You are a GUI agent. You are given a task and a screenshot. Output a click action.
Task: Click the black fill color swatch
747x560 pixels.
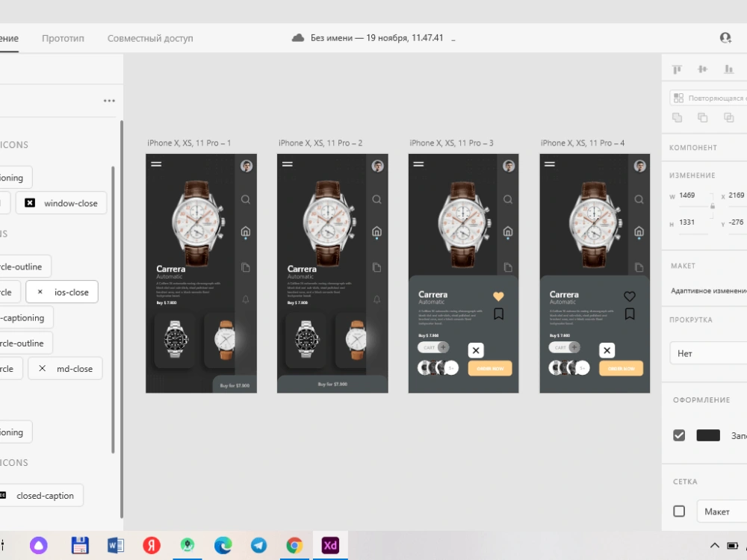click(x=707, y=435)
